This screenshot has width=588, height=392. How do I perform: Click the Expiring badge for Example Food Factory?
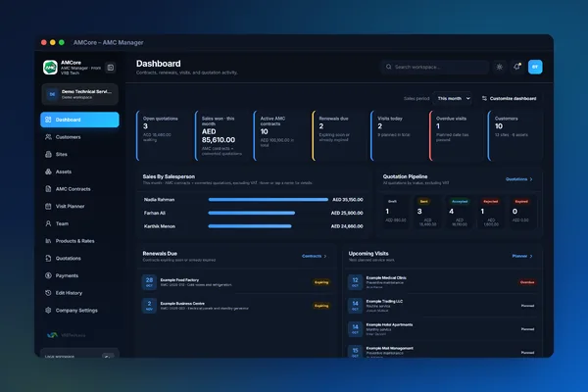321,282
